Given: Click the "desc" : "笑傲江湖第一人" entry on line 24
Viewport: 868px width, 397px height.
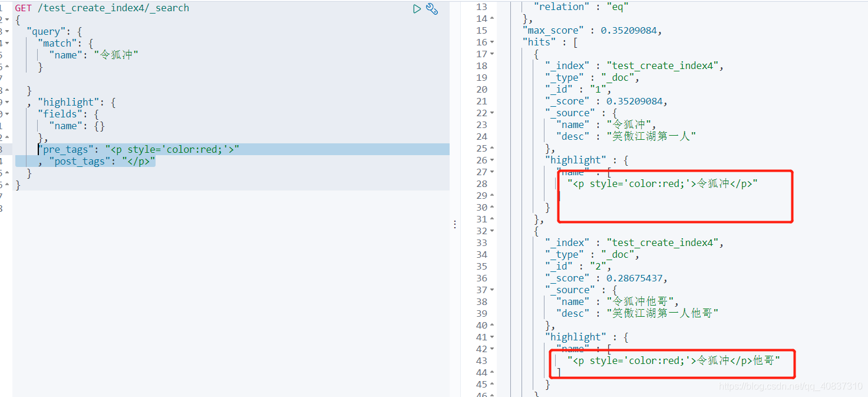Looking at the screenshot, I should point(626,137).
